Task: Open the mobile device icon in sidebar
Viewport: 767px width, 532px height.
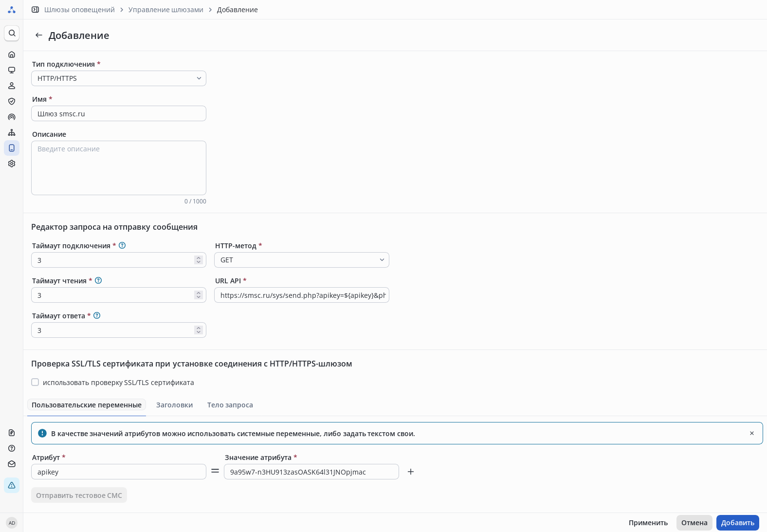Action: (12, 148)
